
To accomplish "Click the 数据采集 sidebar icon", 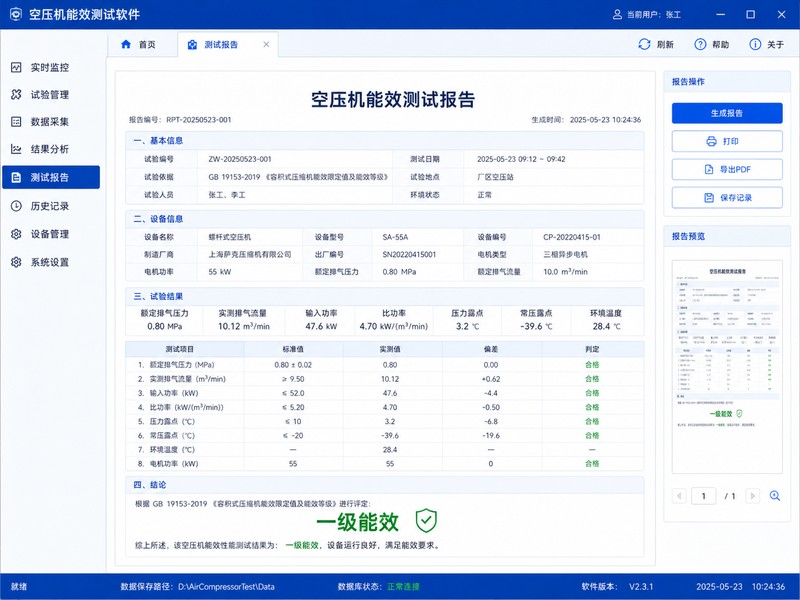I will (16, 121).
